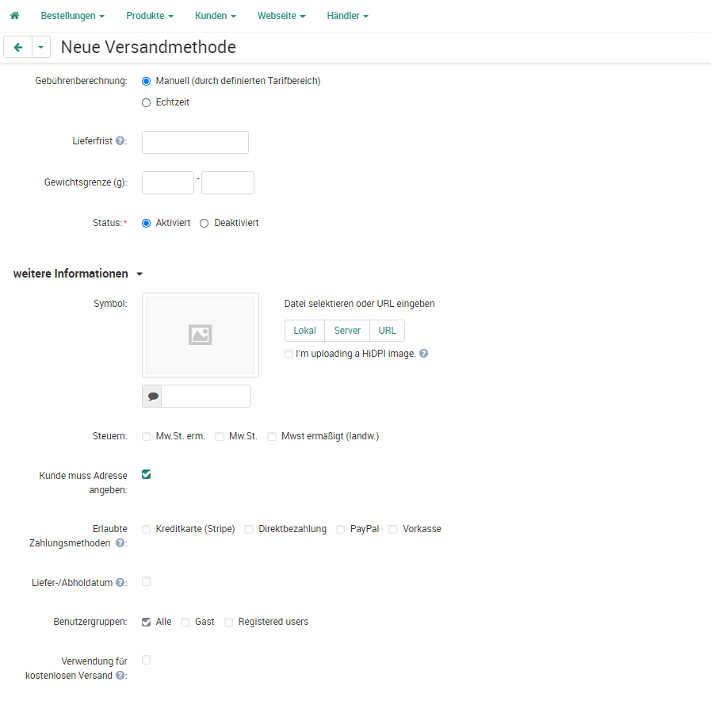Open the dropdown next to back arrow

pos(41,48)
